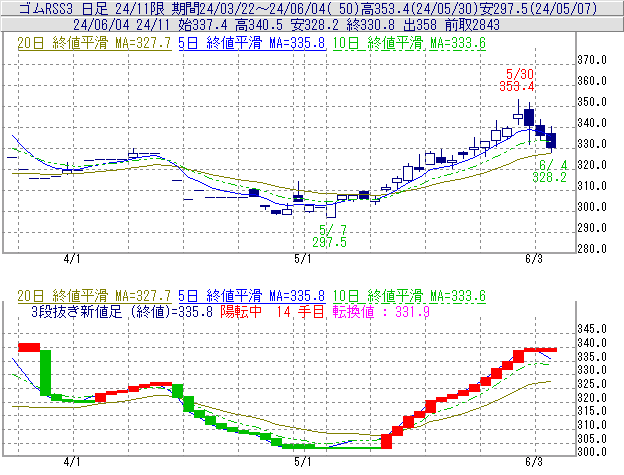
Task: Click the red 陽転中 14 手目 status text
Action: point(273,311)
